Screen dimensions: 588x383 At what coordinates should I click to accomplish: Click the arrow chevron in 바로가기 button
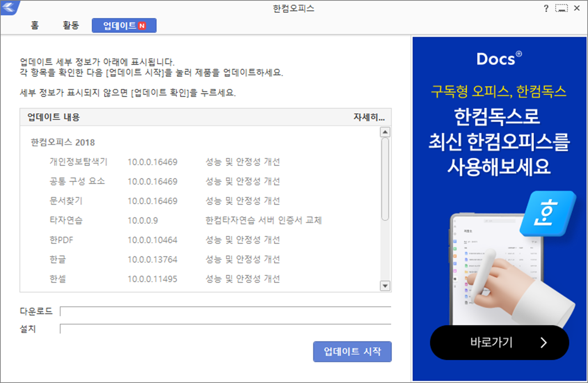click(543, 342)
